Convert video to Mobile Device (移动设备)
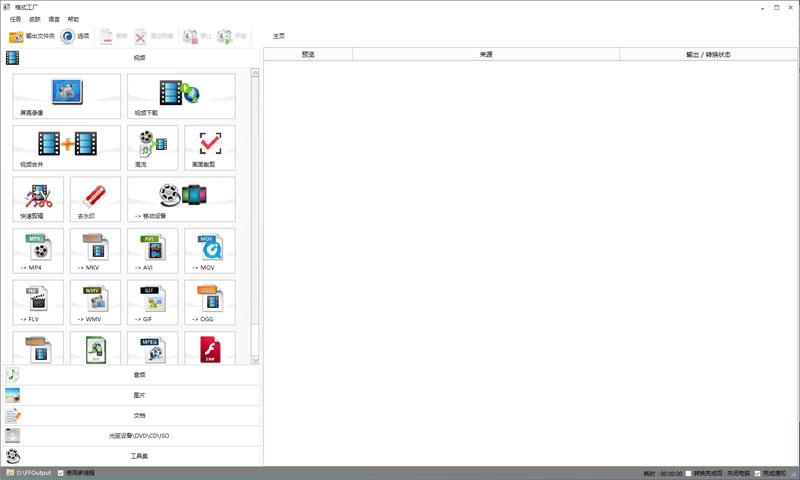Viewport: 800px width, 480px height. pyautogui.click(x=181, y=199)
